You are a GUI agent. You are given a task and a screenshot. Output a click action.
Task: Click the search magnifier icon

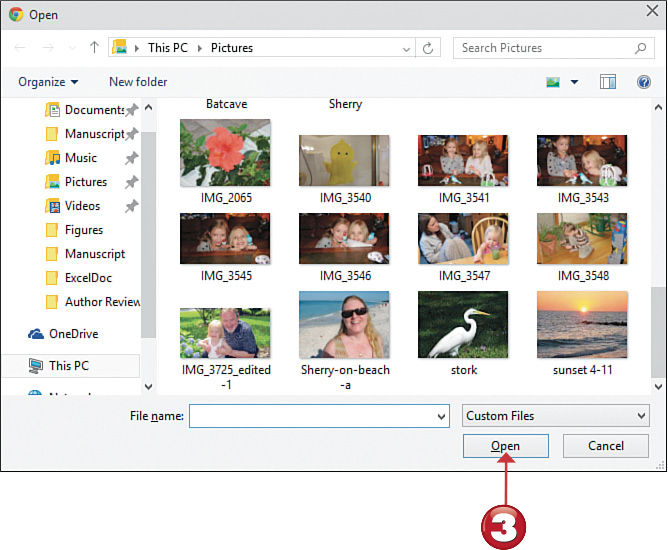(x=640, y=48)
